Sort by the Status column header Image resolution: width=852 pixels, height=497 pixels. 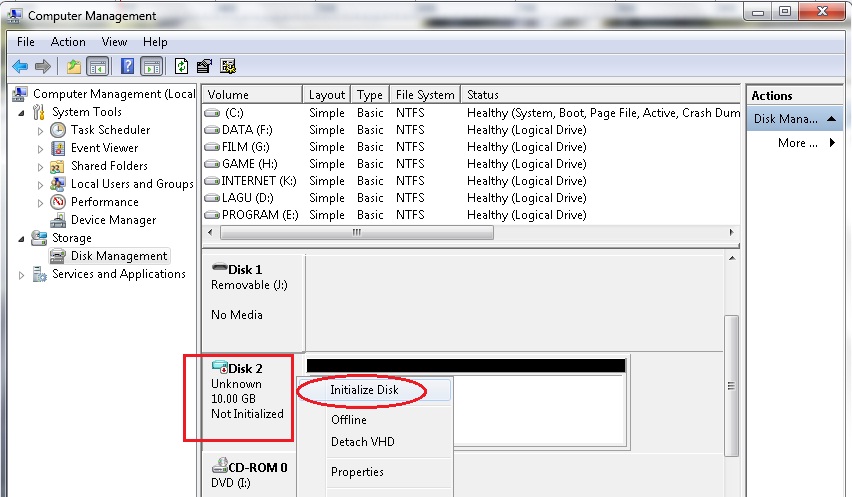pos(600,95)
